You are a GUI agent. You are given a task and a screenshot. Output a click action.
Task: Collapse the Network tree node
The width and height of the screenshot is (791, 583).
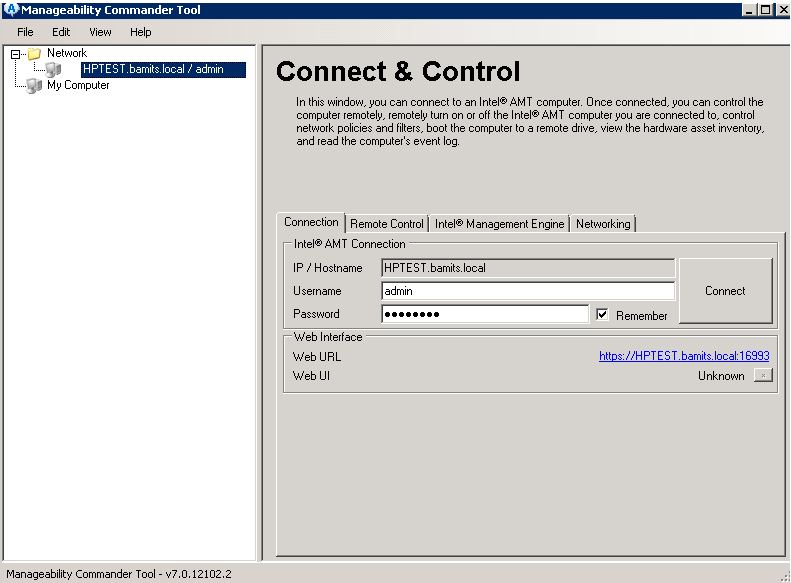click(15, 53)
